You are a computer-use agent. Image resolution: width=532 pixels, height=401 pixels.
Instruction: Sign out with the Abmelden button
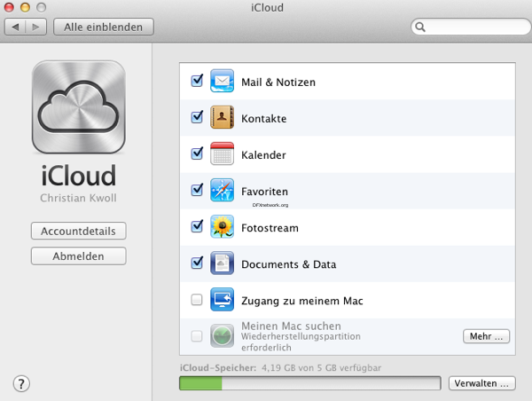click(x=79, y=256)
